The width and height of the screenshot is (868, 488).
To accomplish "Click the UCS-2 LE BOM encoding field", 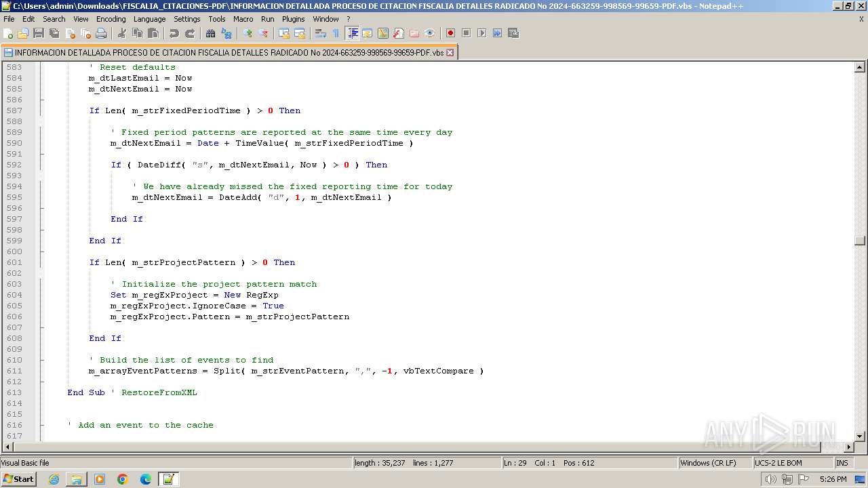I will 793,463.
